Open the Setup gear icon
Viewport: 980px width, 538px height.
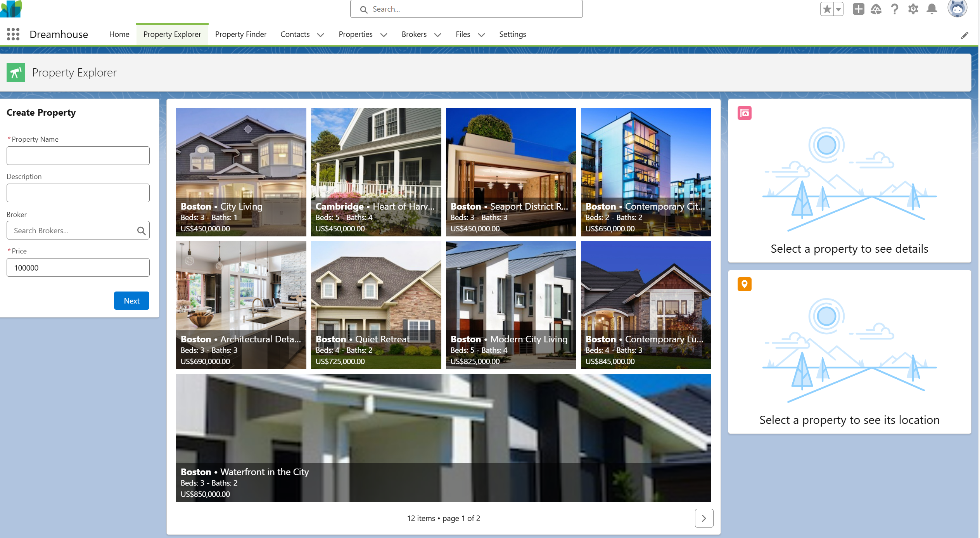point(913,9)
